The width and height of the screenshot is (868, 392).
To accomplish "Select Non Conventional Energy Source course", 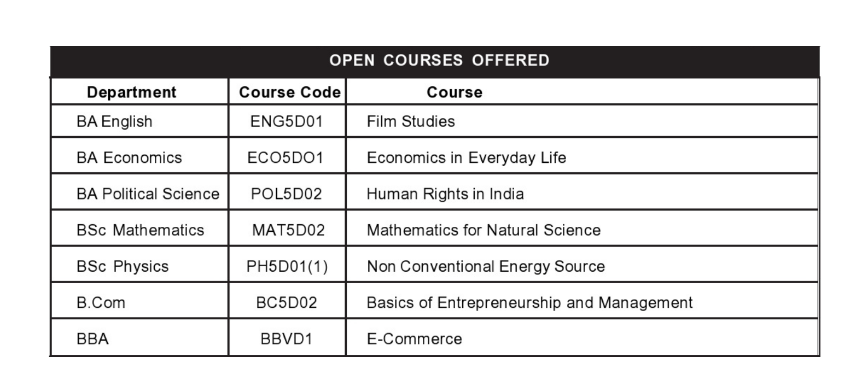I will coord(486,266).
